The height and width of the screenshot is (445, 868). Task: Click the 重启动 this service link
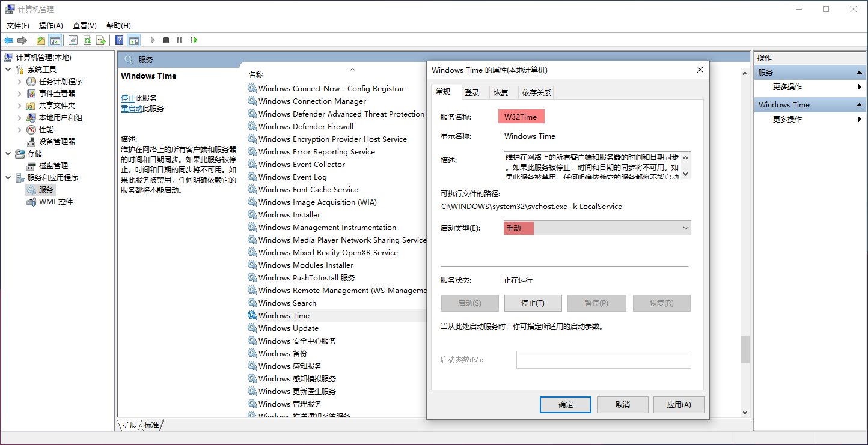click(132, 109)
